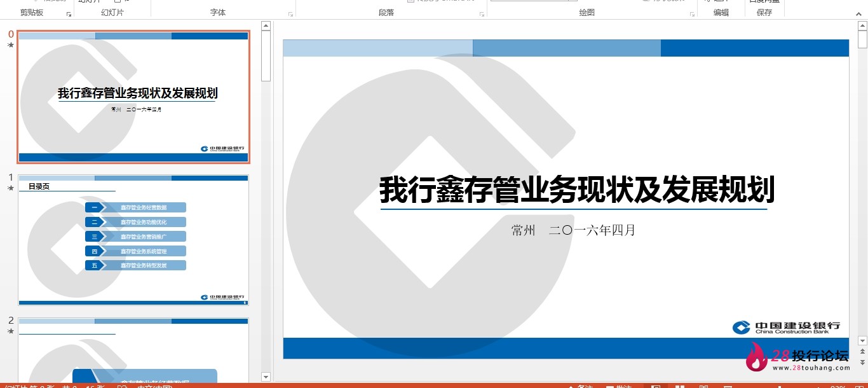Click the thumbnail panel scrollbar thumb
This screenshot has height=388, width=868.
[x=266, y=57]
